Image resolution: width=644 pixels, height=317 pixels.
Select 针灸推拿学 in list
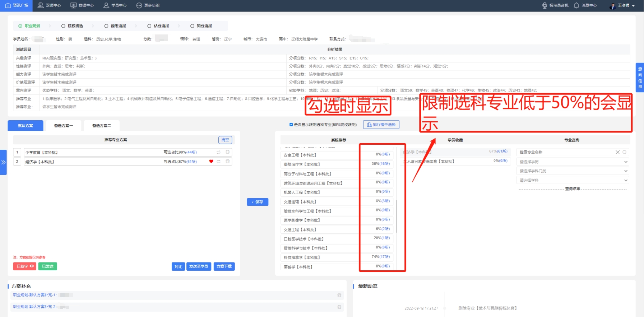coord(337,257)
